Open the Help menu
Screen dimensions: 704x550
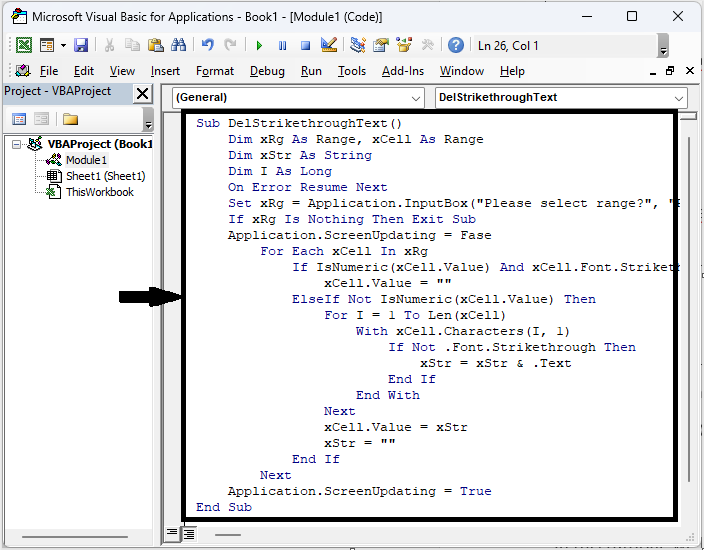(512, 71)
